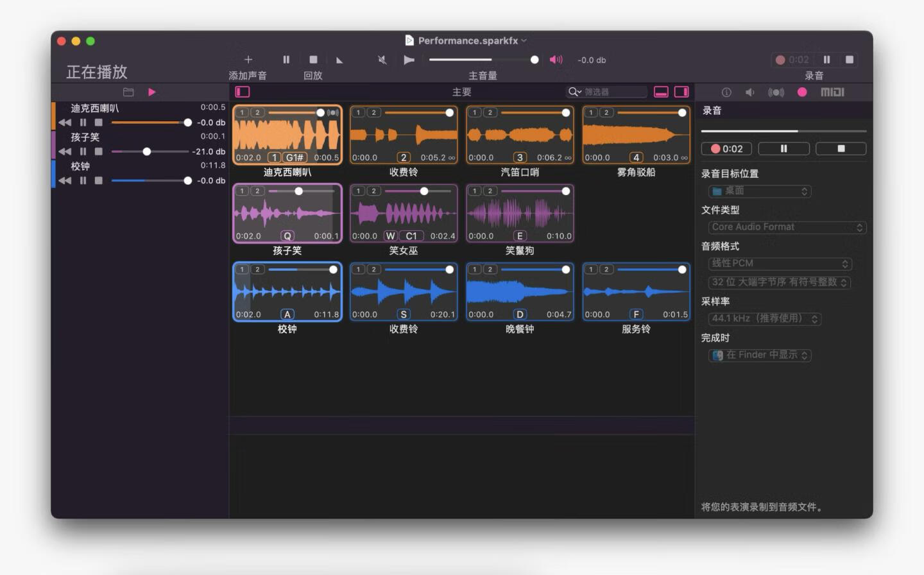Open the speaker audio tab in the inspector
The image size is (924, 575).
point(749,92)
